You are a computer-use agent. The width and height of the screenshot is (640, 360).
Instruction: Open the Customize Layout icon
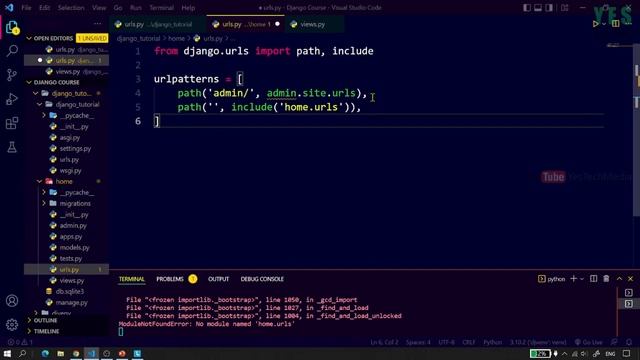click(564, 8)
